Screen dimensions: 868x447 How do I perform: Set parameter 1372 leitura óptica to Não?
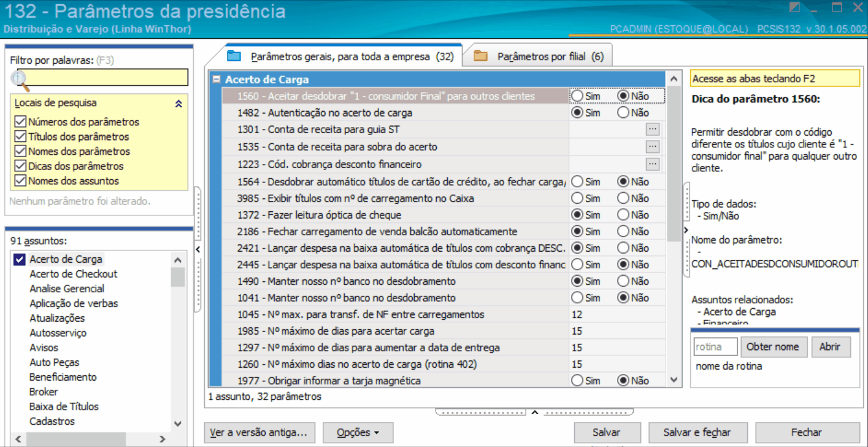point(624,215)
